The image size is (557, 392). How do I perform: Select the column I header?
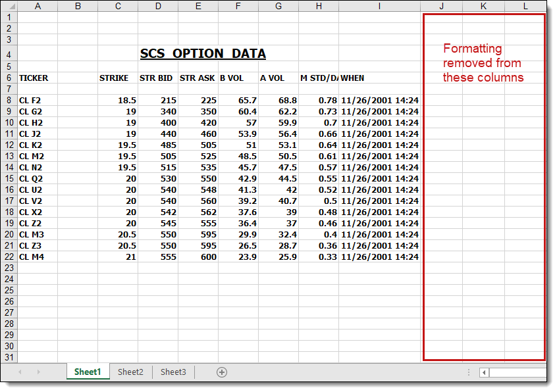(x=379, y=7)
